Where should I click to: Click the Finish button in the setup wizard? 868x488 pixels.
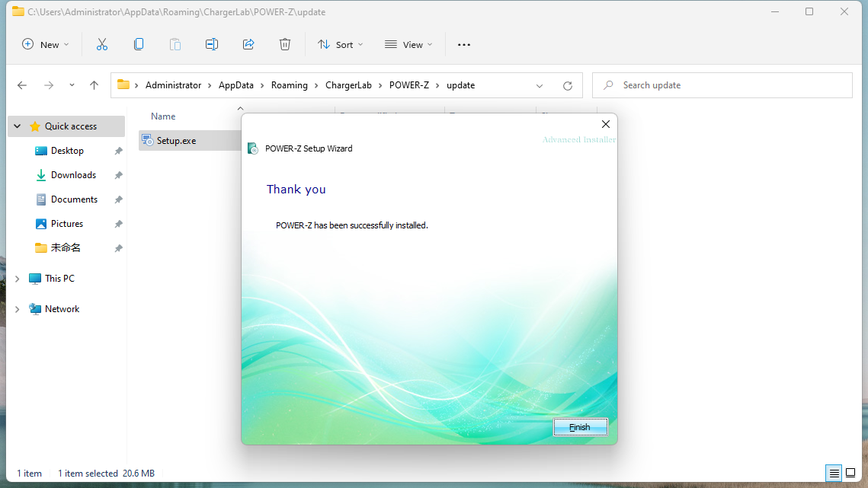(x=580, y=427)
